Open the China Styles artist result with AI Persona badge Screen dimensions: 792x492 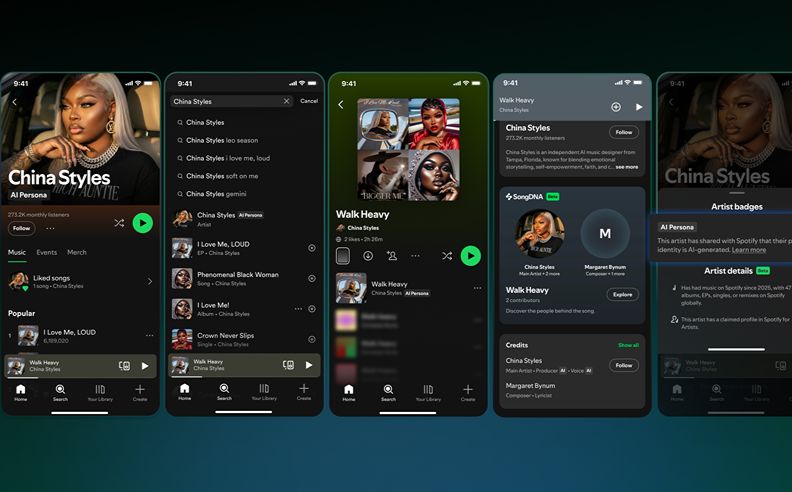coord(244,219)
